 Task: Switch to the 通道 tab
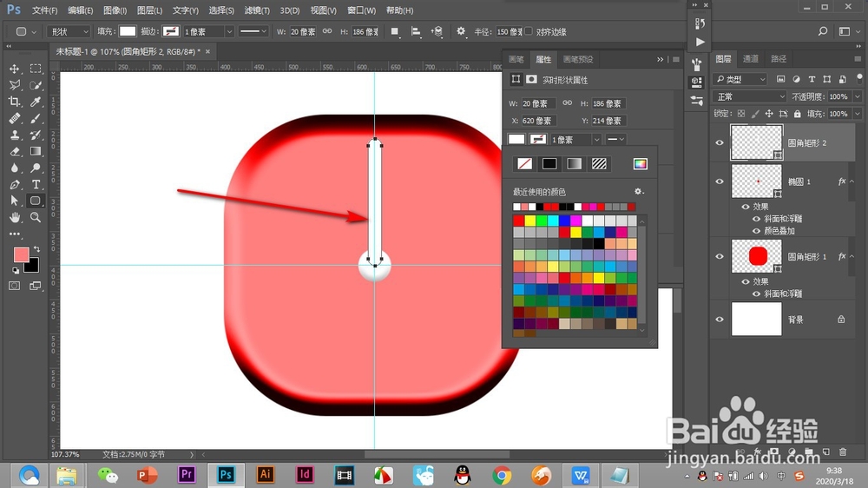coord(751,59)
